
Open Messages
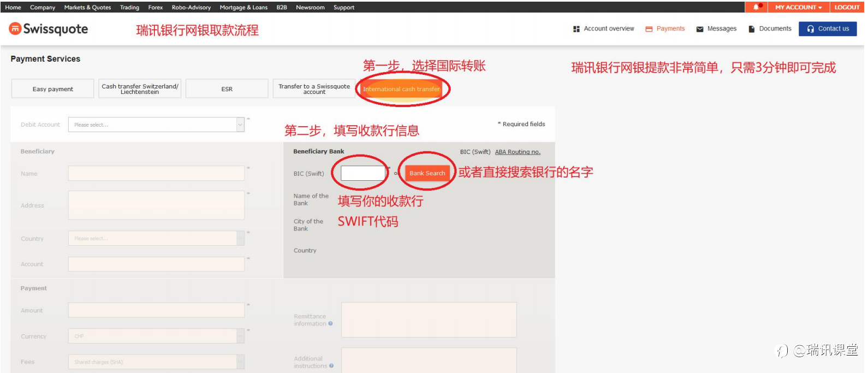coord(716,29)
